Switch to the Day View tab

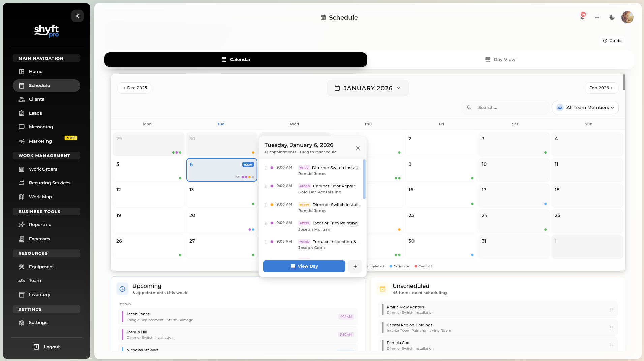click(500, 59)
